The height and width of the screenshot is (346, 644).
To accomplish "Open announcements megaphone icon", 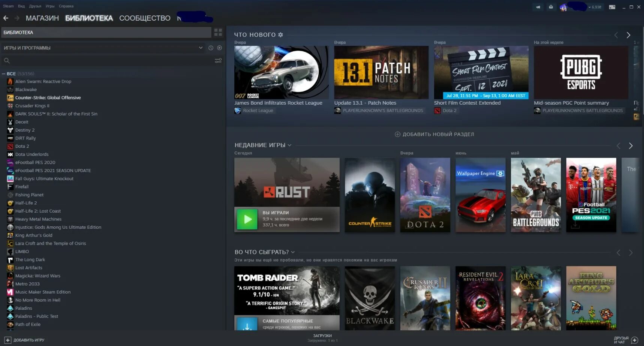I will pos(538,7).
